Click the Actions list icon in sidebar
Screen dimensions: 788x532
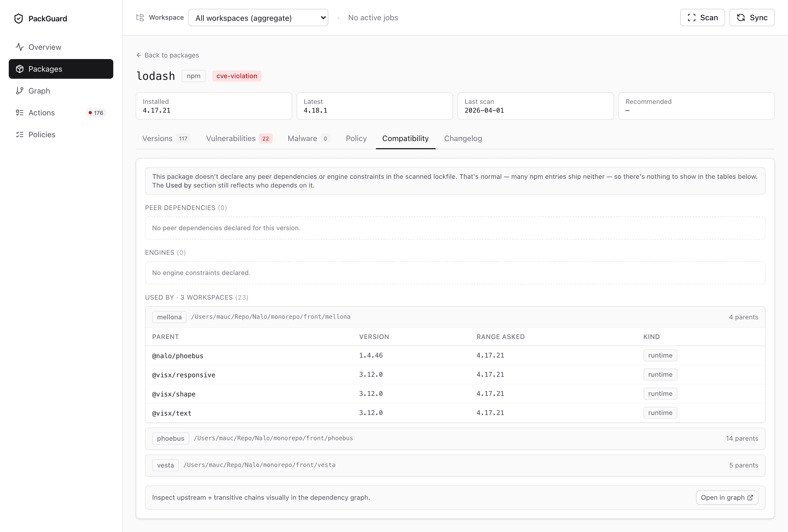click(20, 113)
